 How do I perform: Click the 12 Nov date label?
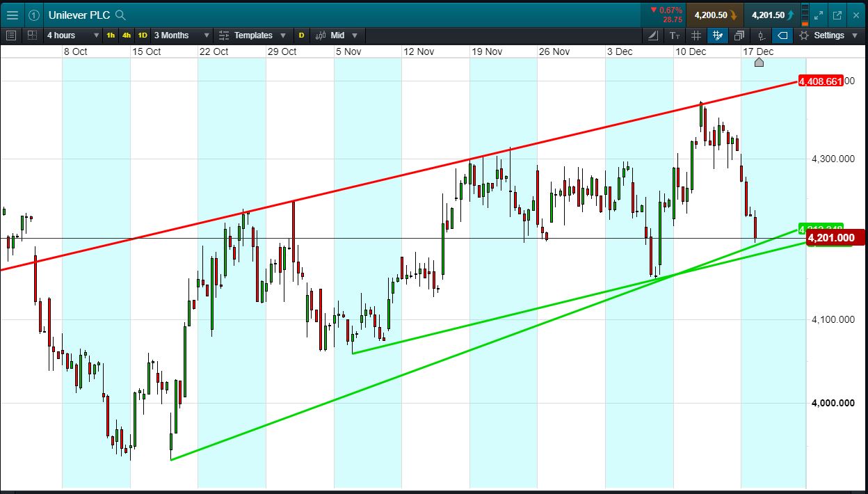(x=419, y=51)
